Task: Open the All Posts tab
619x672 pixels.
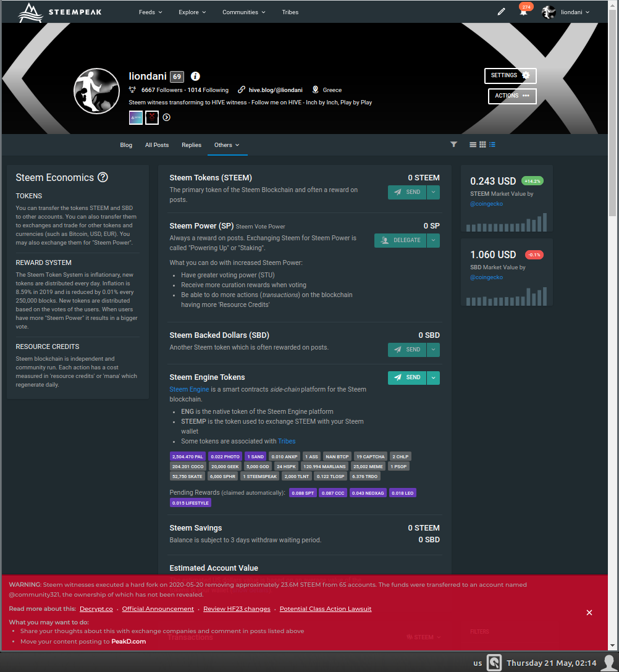Action: [x=157, y=145]
